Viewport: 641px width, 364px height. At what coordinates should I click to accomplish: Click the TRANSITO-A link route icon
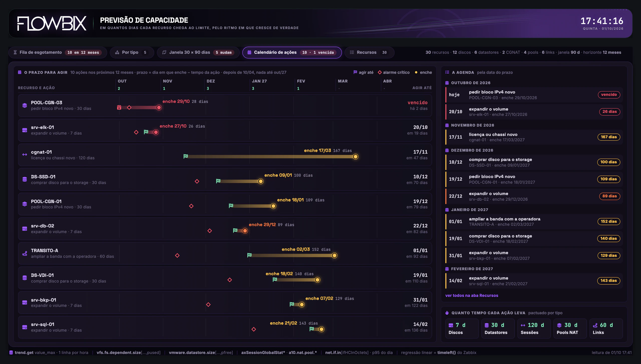point(25,253)
